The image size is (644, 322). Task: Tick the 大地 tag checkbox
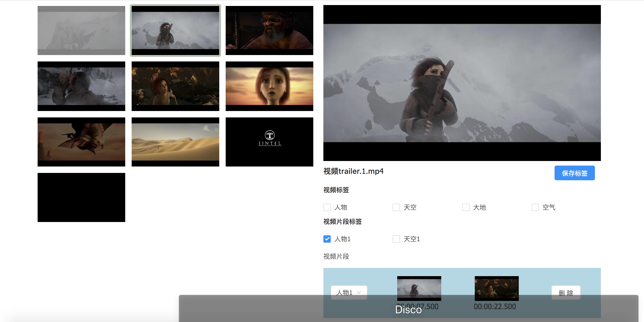pyautogui.click(x=466, y=207)
